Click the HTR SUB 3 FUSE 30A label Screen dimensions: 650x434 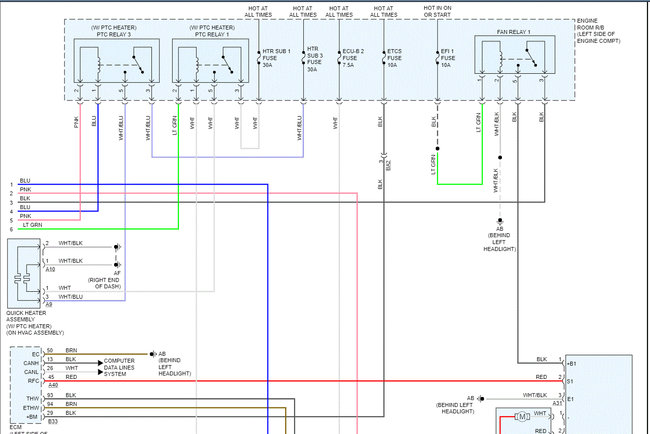(315, 59)
